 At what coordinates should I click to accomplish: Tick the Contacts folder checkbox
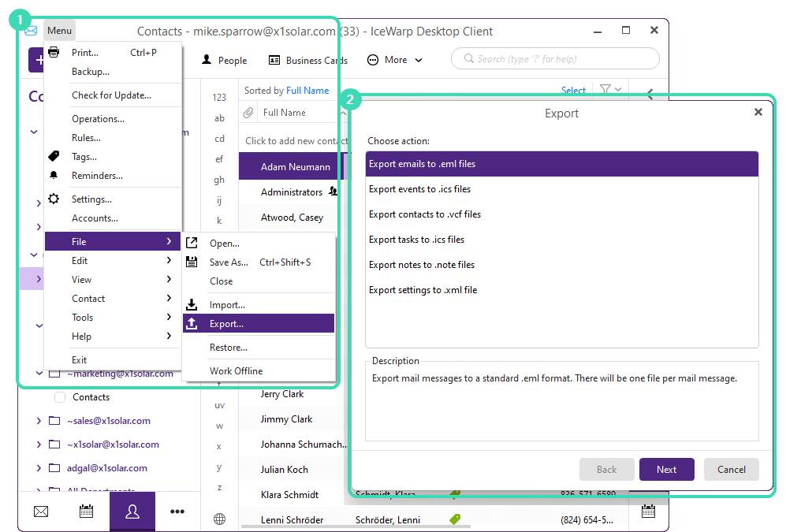(60, 397)
